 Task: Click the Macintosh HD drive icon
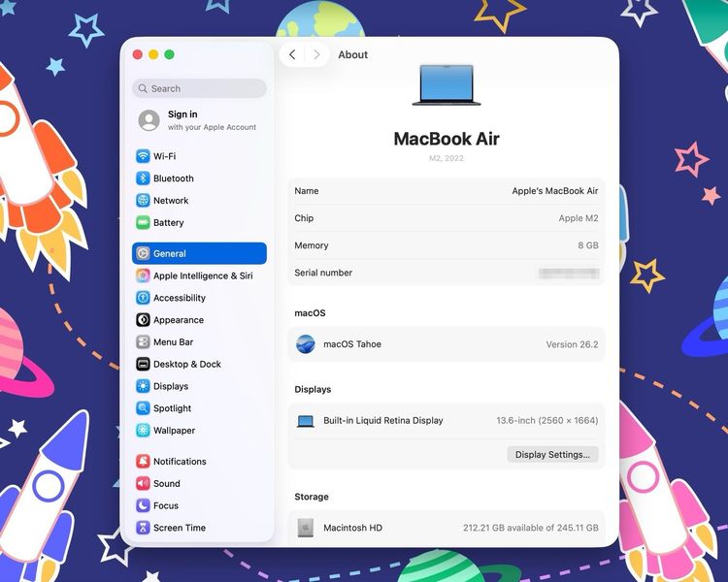(x=306, y=528)
